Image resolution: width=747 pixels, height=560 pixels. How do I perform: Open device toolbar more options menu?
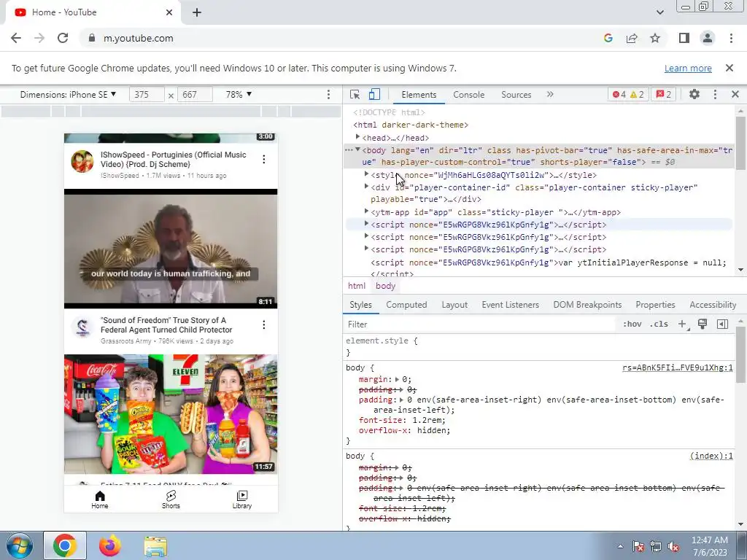click(x=328, y=94)
